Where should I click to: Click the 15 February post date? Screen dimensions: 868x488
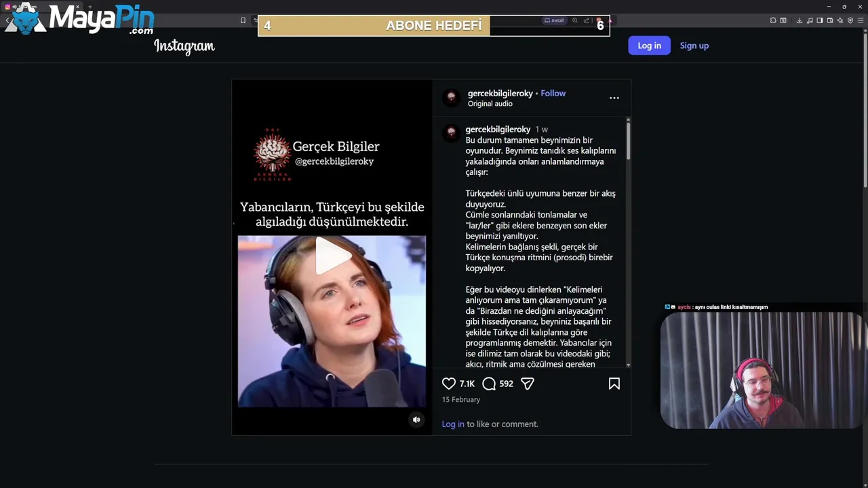coord(461,400)
